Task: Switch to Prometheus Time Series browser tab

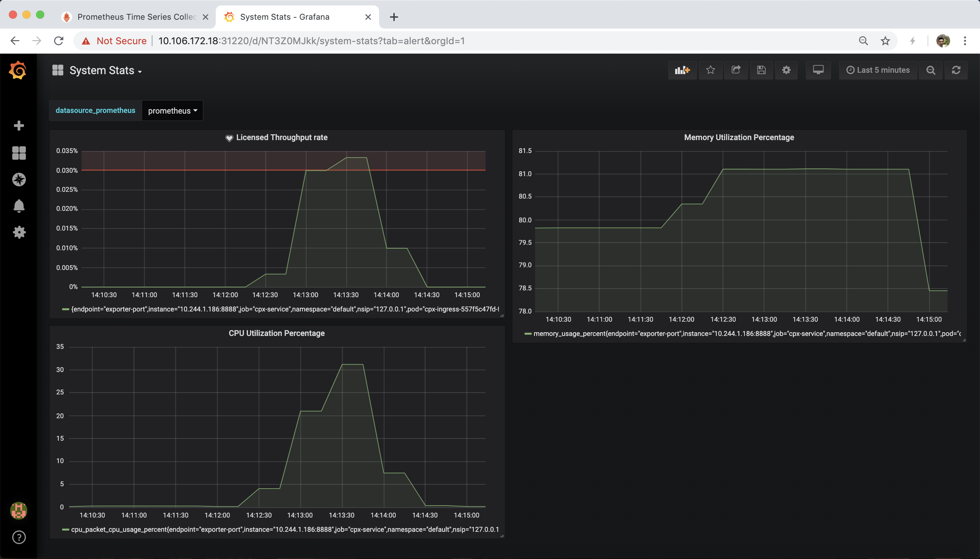Action: (x=136, y=17)
